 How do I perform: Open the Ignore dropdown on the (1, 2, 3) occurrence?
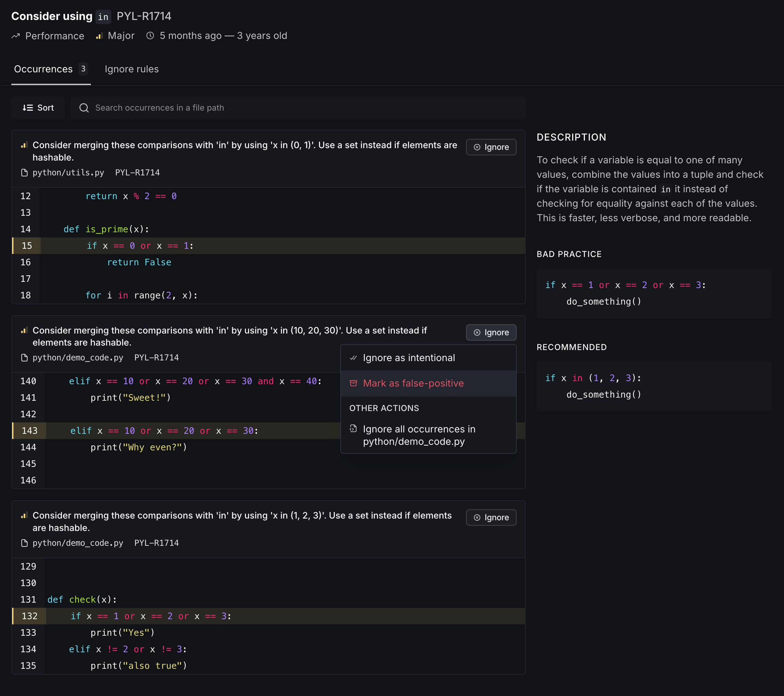491,518
